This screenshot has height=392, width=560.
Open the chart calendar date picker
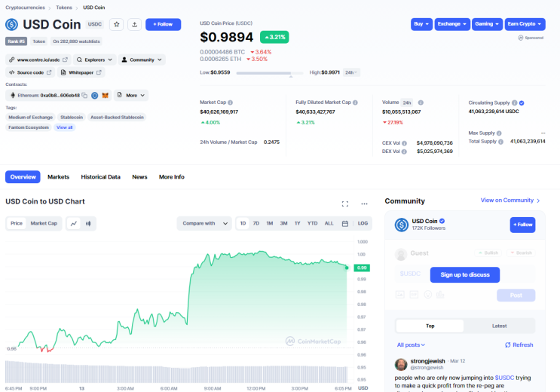(345, 223)
